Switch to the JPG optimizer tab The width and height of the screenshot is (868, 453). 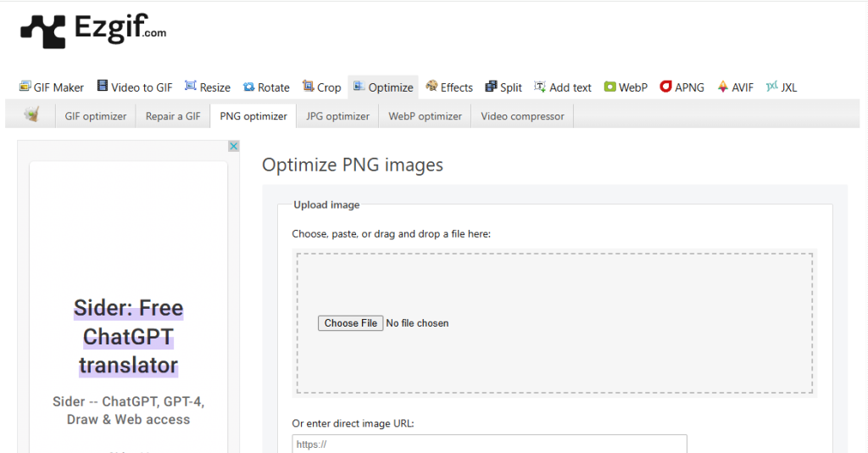coord(337,116)
